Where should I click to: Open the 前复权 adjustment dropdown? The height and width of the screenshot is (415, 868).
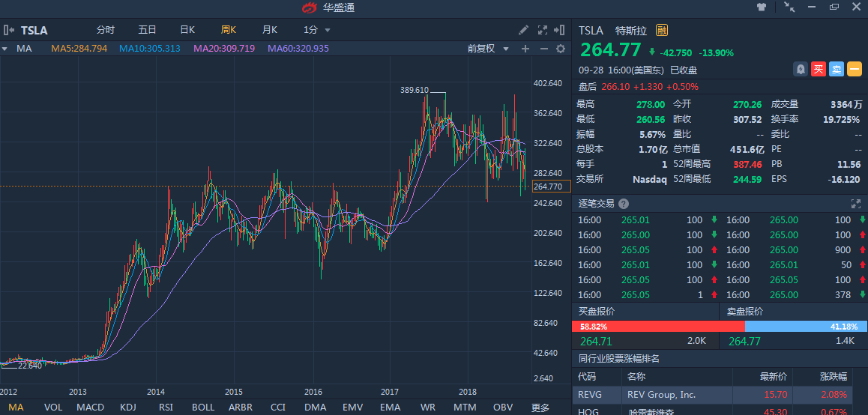pos(488,49)
